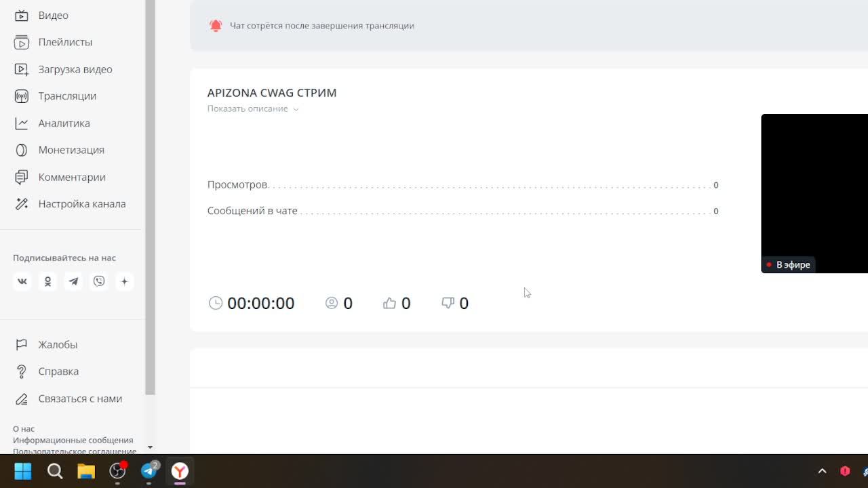Open the О нас footer link
Image resolution: width=868 pixels, height=488 pixels.
coord(24,429)
